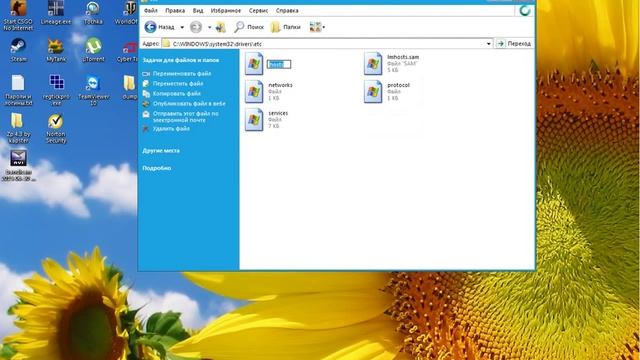
Task: Click the Steam desktop icon
Action: (x=18, y=50)
